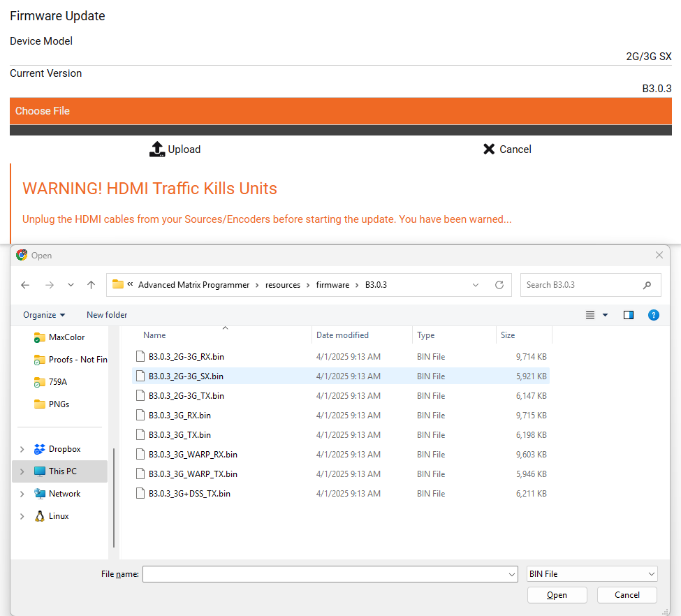The image size is (681, 616).
Task: Click the Upload button
Action: click(x=175, y=149)
